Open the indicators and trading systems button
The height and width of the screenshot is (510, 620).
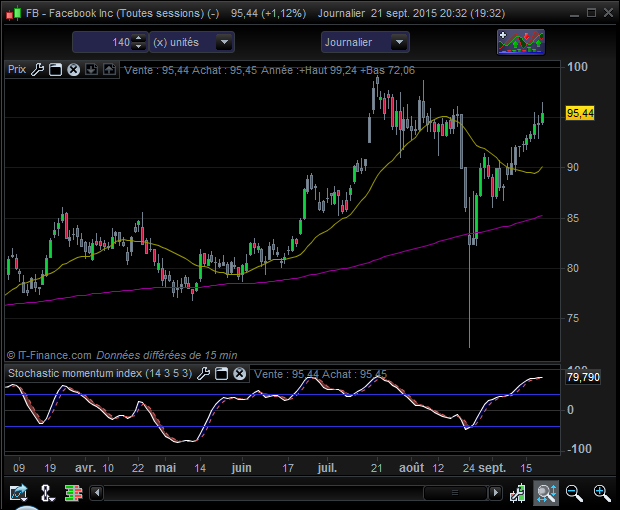[521, 42]
